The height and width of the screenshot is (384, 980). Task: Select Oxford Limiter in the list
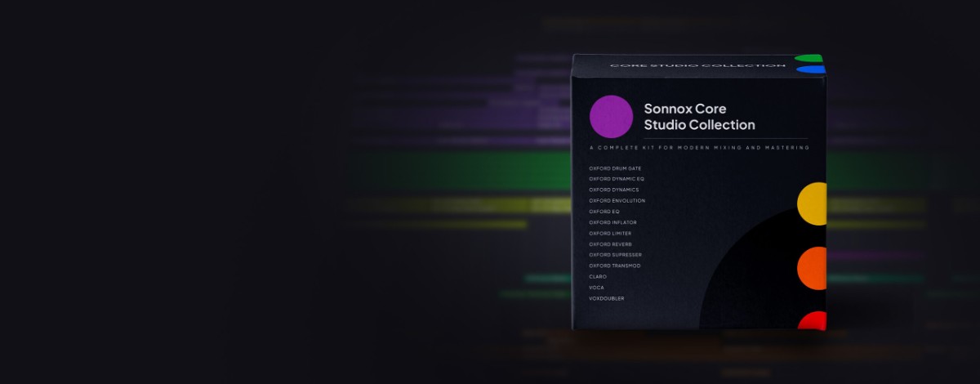tap(610, 234)
